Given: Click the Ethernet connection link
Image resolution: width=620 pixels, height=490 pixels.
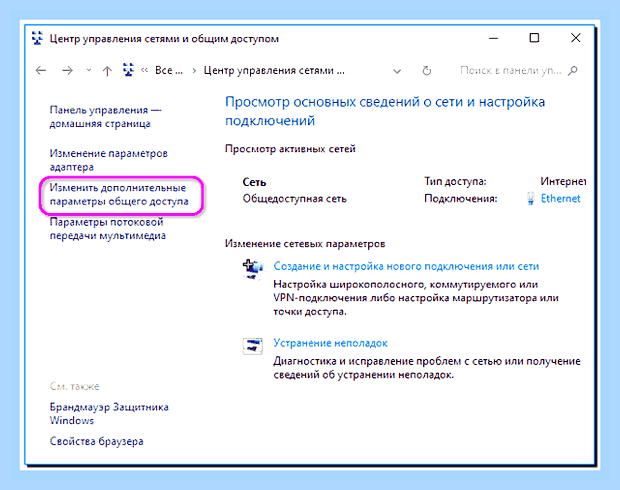Looking at the screenshot, I should (x=560, y=199).
